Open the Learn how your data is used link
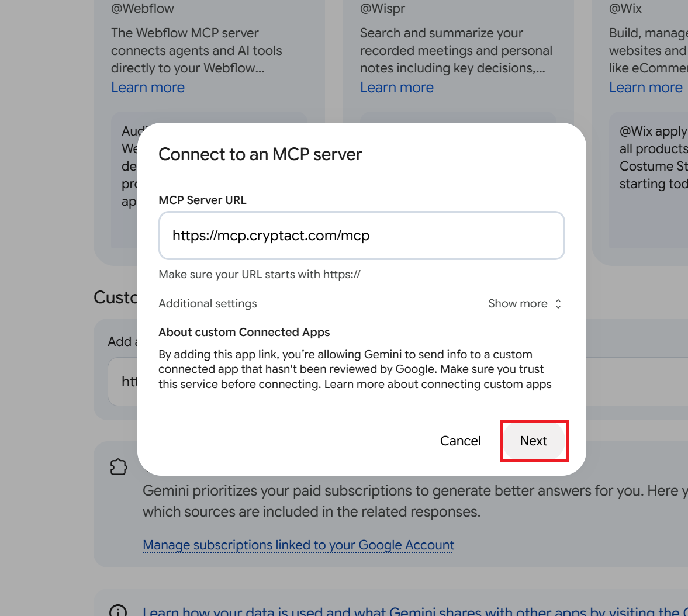Screen dimensions: 688x616 coord(415,611)
